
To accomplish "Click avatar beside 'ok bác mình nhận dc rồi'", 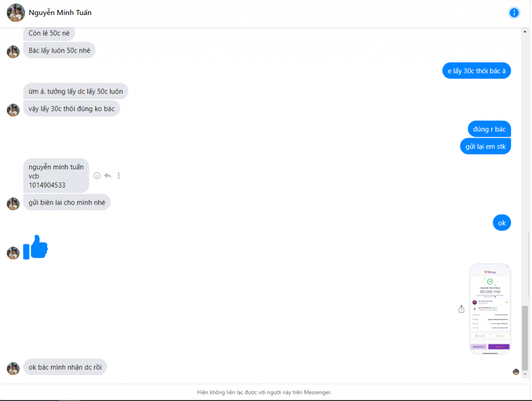I will pos(13,369).
